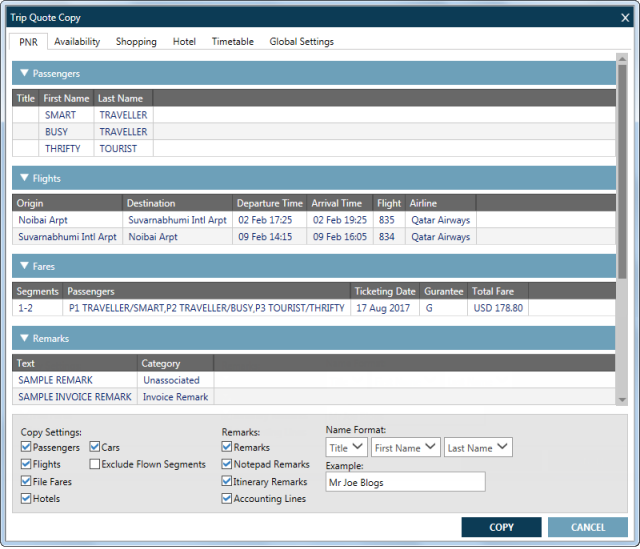Open the Timetable tab
This screenshot has height=549, width=640.
(232, 42)
